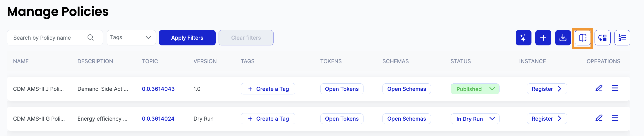Click Create a Tag for CDM AMS-II.G
Viewport: 644px width, 136px height.
click(x=268, y=119)
